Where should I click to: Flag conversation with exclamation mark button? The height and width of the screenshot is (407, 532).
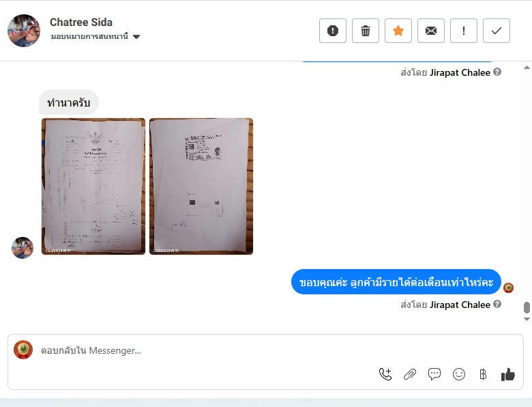point(464,31)
